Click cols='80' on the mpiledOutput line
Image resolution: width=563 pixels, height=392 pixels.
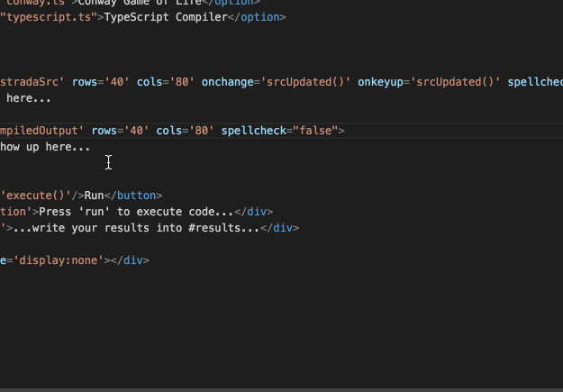tap(185, 131)
